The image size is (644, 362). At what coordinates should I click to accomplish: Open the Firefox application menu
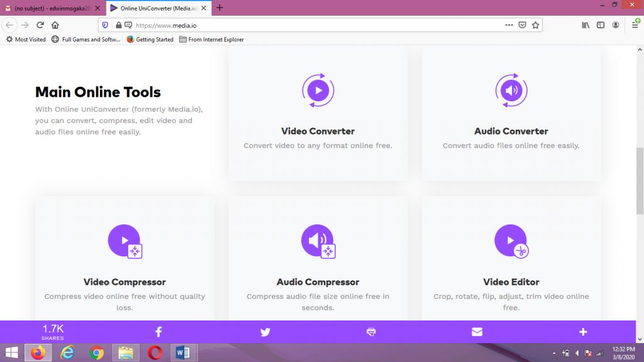tap(635, 25)
